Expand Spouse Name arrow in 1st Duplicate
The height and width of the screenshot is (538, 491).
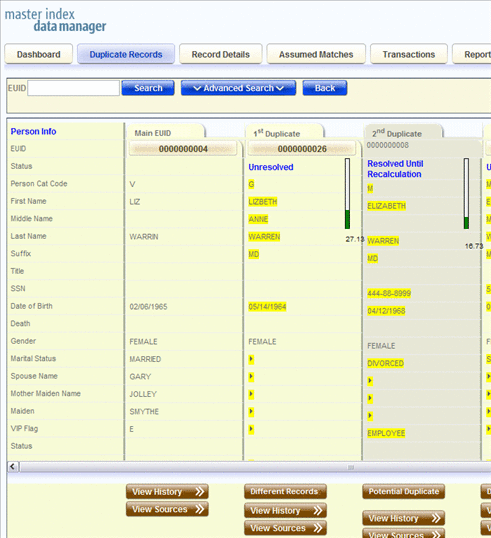[251, 377]
